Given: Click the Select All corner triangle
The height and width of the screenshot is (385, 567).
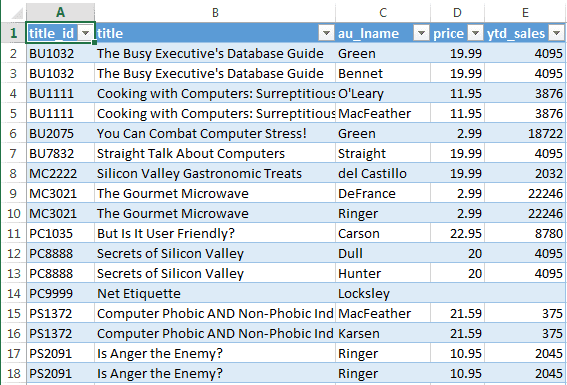Looking at the screenshot, I should (16, 13).
